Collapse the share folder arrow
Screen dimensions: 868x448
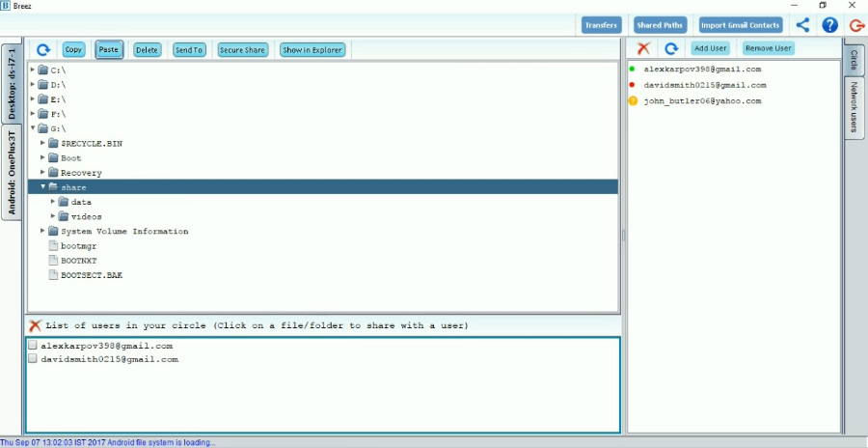pyautogui.click(x=42, y=187)
